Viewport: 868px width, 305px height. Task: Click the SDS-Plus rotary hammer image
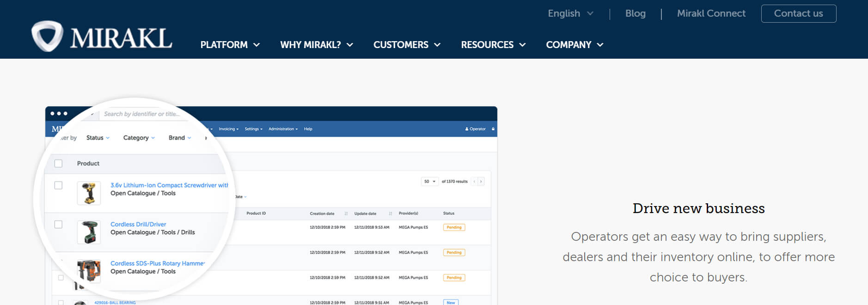point(89,270)
